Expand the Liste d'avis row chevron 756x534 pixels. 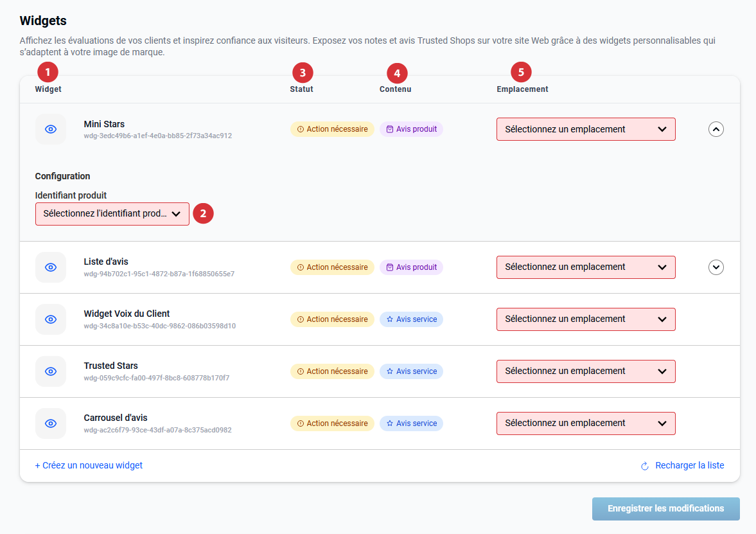pos(716,267)
